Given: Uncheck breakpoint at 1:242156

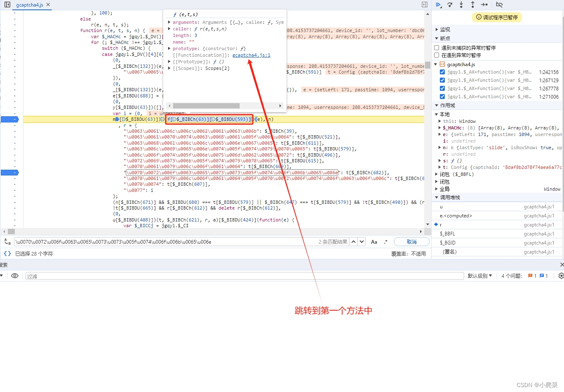Looking at the screenshot, I should [442, 72].
